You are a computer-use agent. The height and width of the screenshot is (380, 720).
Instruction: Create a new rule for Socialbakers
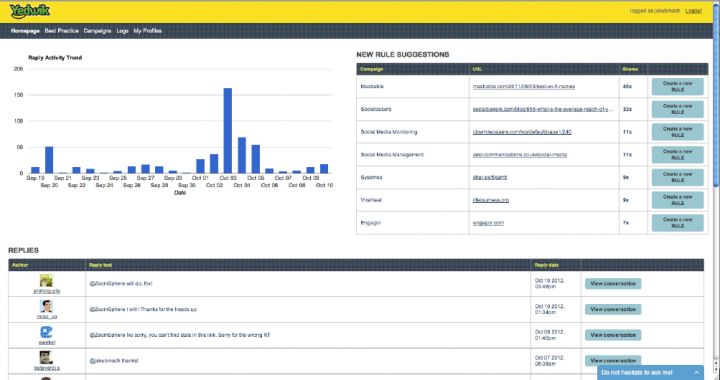point(677,109)
